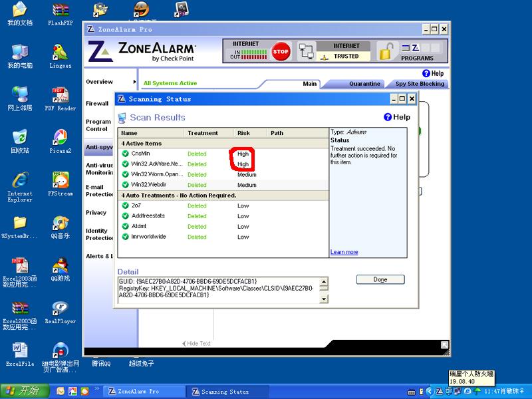This screenshot has width=532, height=399.
Task: Open E-mail Protection in sidebar
Action: [99, 191]
